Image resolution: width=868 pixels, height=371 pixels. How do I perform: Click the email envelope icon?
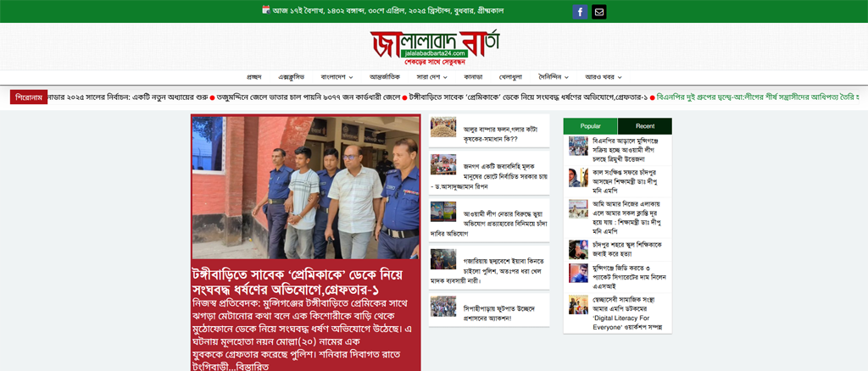(x=599, y=12)
